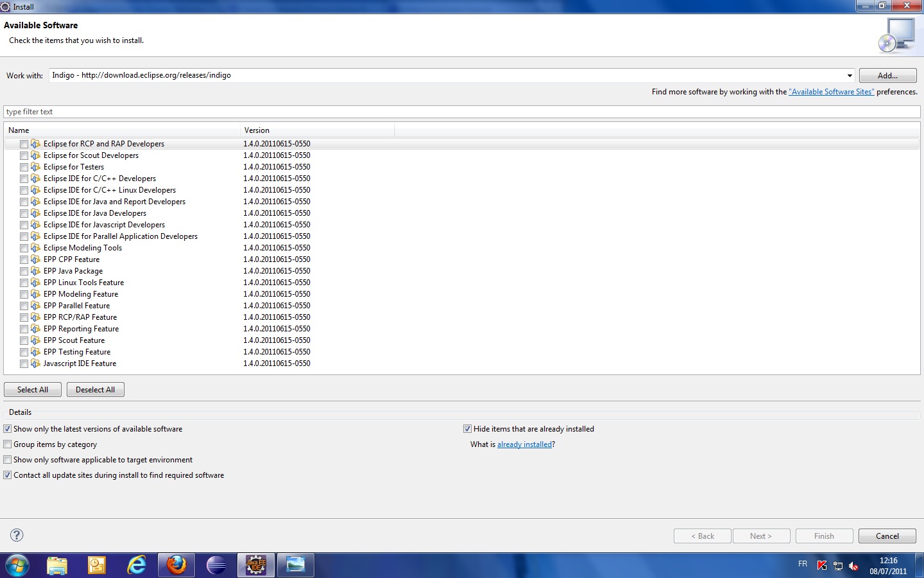Click the icon beside EPP RCP/RAP Feature

pos(36,317)
